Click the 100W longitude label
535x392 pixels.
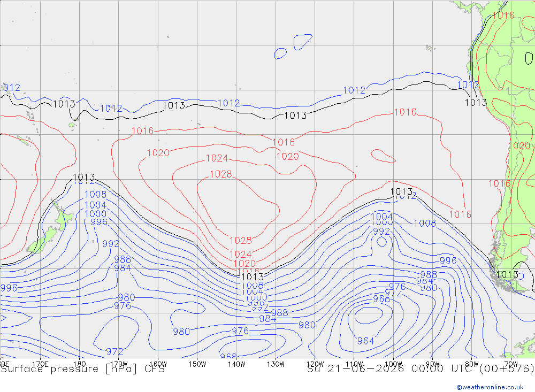[393, 364]
